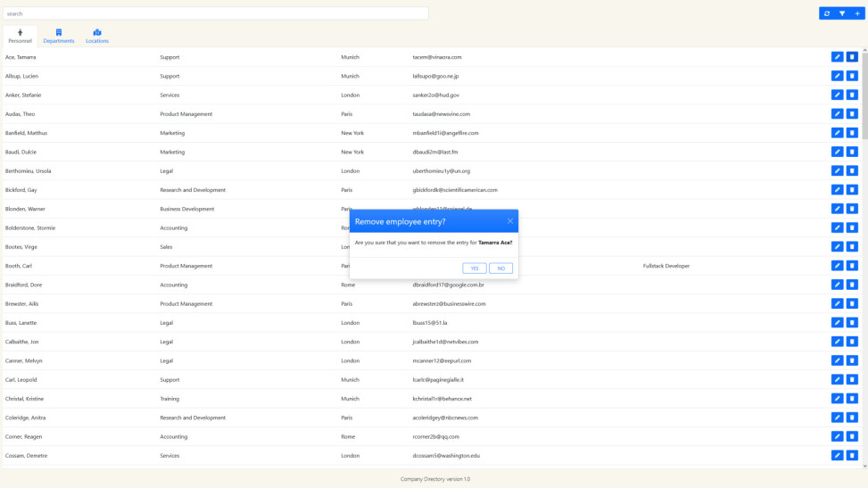The width and height of the screenshot is (868, 488).
Task: Click pencil icon for Theo Audas
Action: pos(837,114)
